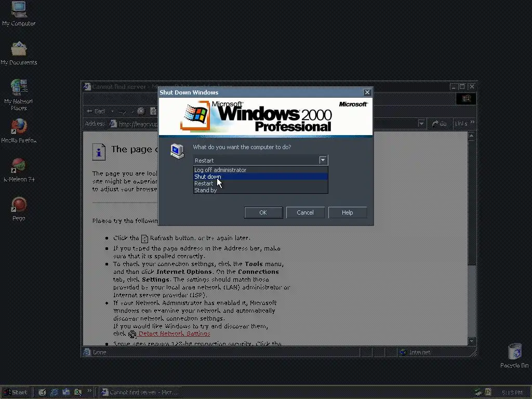Pick 'Restart' from the dropdown list

(260, 183)
